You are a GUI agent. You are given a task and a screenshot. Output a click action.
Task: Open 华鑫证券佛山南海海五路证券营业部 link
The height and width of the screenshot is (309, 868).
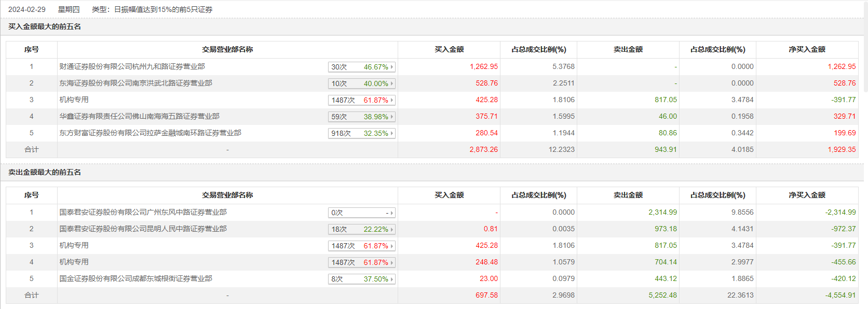(x=139, y=116)
